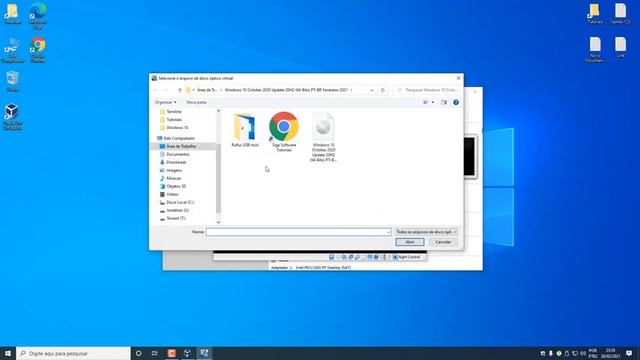This screenshot has height=360, width=640.
Task: Click the Área de Tr... breadcrumb segment
Action: [207, 90]
